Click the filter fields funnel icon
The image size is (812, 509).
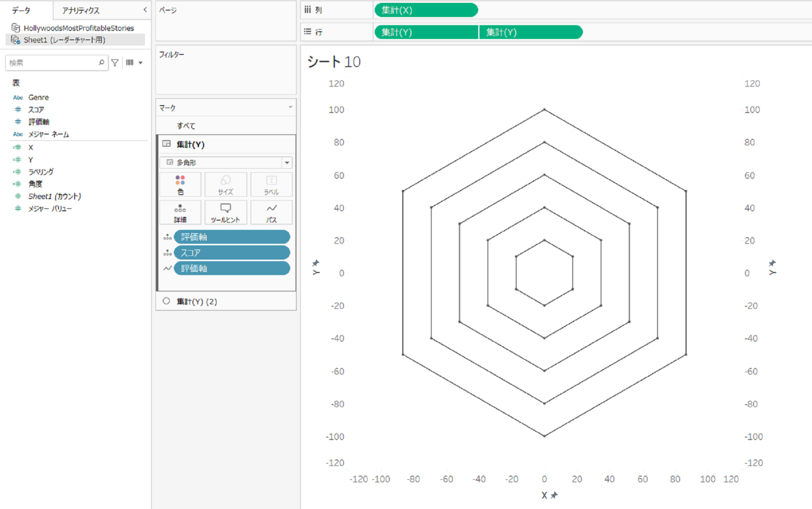click(x=115, y=63)
